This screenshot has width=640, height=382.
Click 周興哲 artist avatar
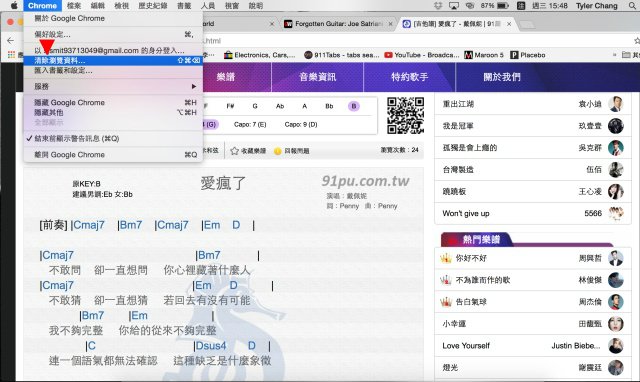coord(616,258)
